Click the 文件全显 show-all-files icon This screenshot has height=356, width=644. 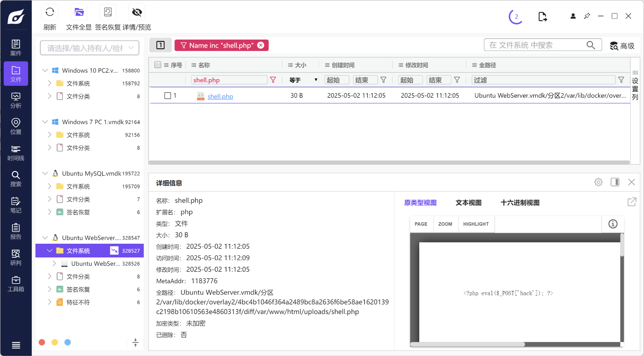(x=79, y=12)
